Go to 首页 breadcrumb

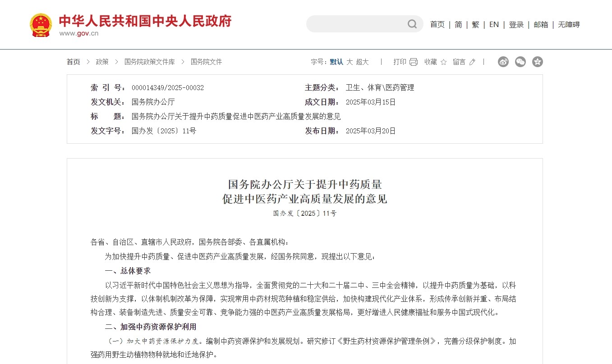point(74,62)
